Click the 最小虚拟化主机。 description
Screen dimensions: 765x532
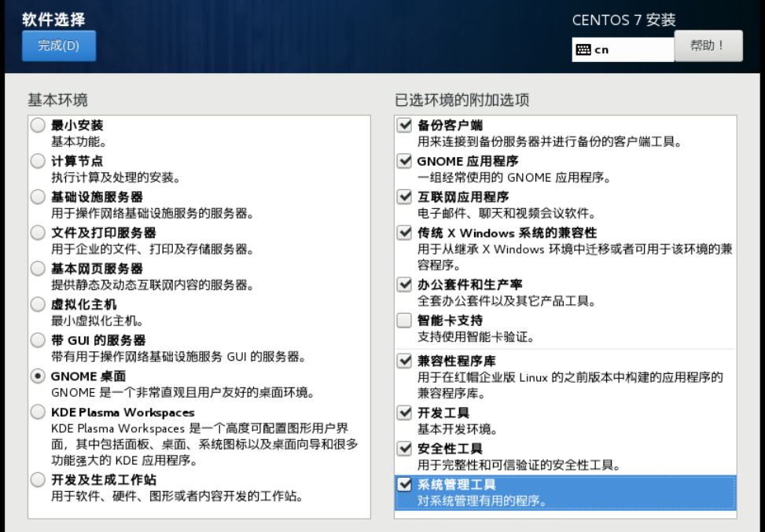(97, 321)
